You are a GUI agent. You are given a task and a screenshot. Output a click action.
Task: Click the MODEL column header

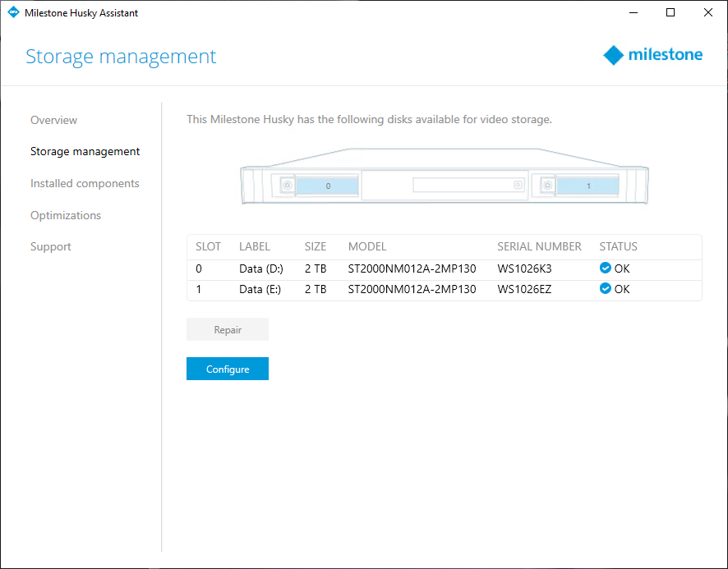367,246
